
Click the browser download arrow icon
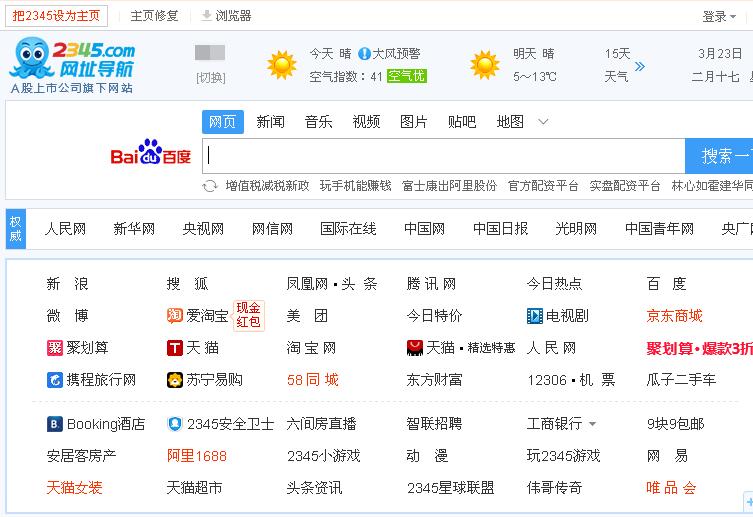click(x=206, y=15)
